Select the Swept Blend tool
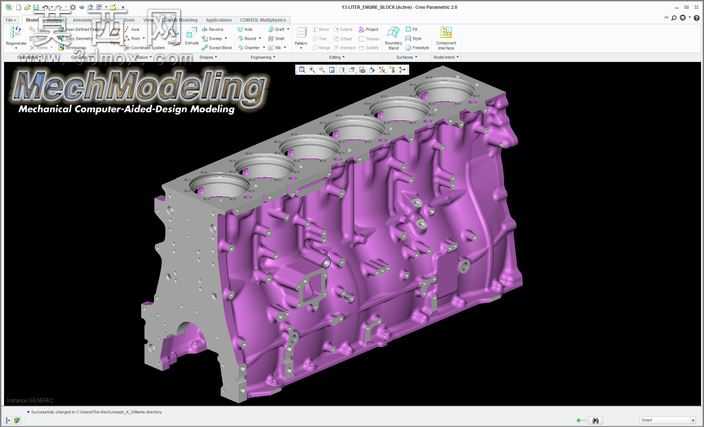 tap(217, 47)
